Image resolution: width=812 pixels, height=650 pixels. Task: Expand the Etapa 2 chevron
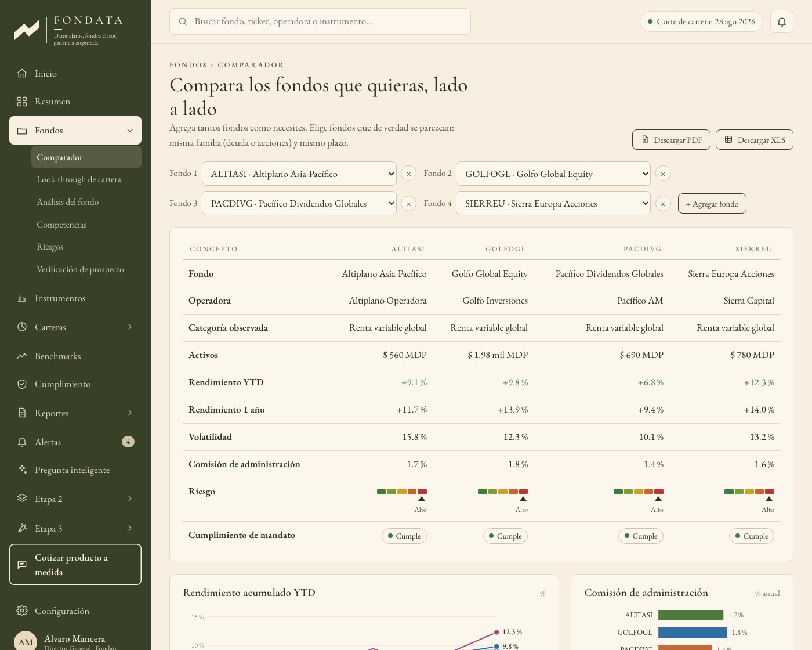coord(130,499)
